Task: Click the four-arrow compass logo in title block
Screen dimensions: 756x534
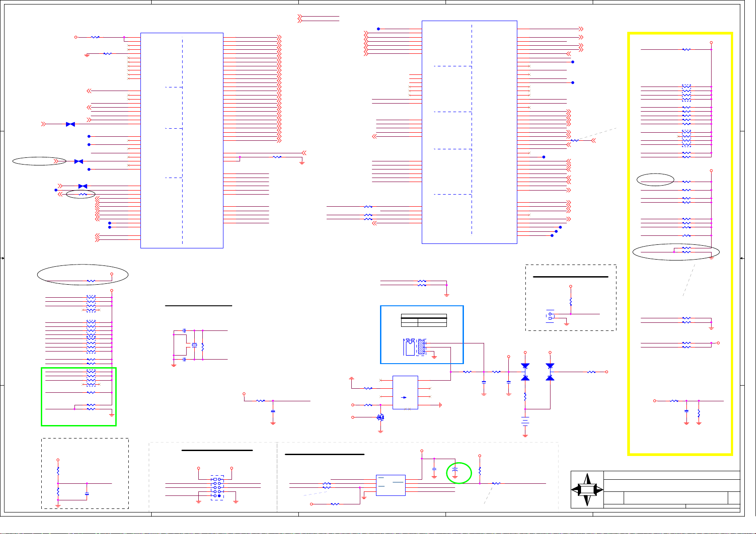Action: pos(587,489)
